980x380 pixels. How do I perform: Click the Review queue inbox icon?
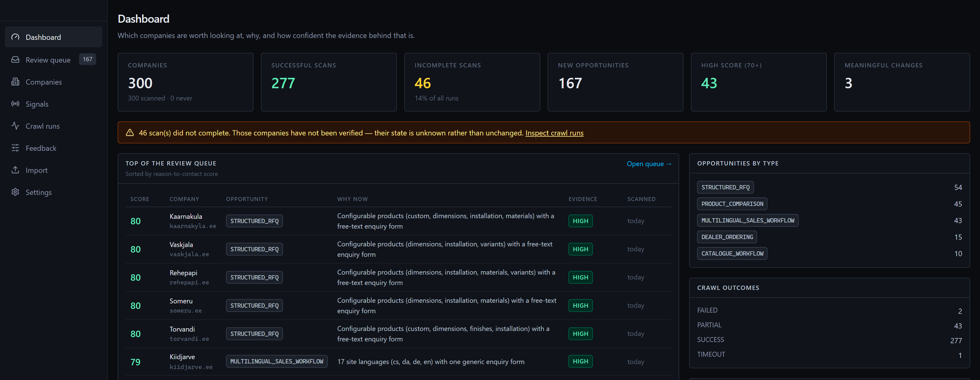[x=15, y=59]
